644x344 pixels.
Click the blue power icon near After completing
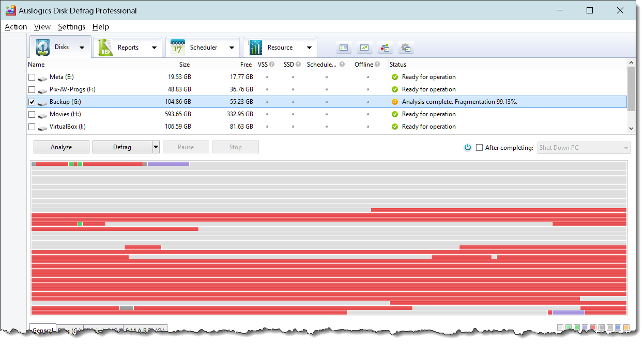468,147
